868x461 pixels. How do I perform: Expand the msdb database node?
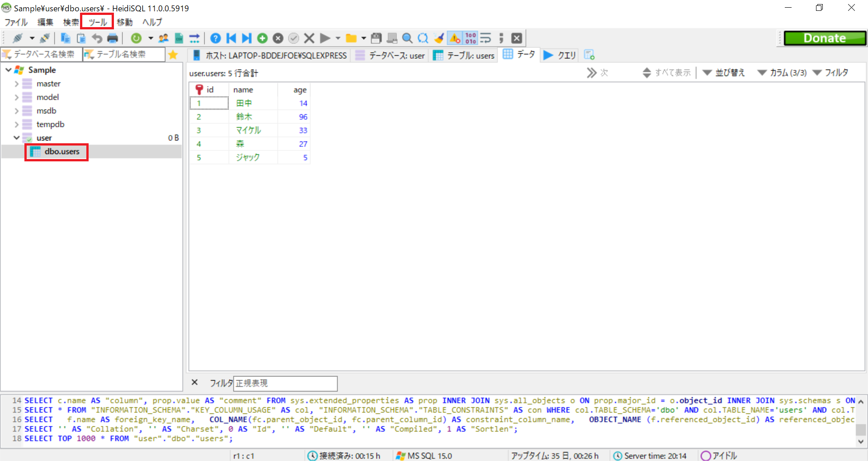point(17,111)
